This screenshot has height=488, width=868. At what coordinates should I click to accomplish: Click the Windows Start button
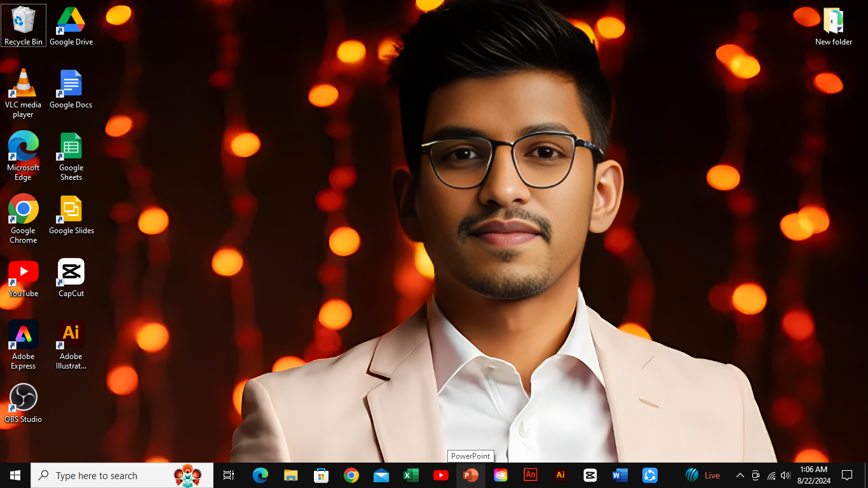(15, 475)
